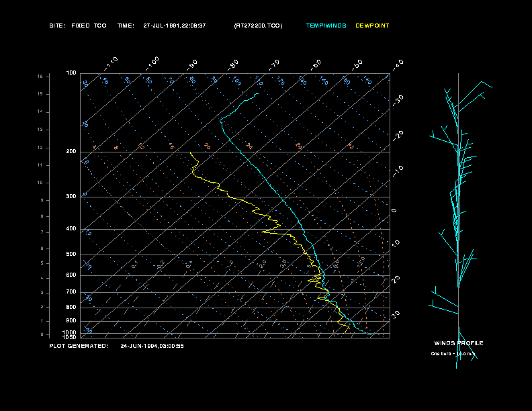Click the 700 pressure level label
532x411 pixels.
coord(71,292)
